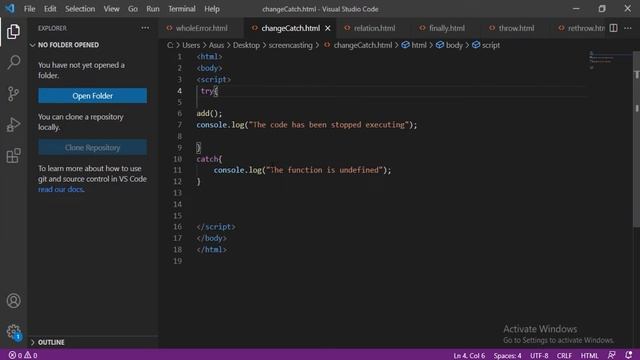Open the Selection menu

[x=80, y=9]
